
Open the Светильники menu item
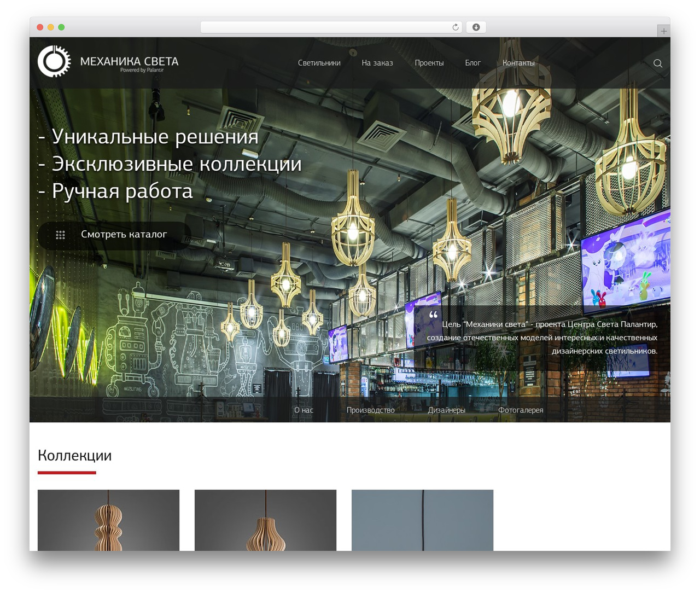coord(319,63)
